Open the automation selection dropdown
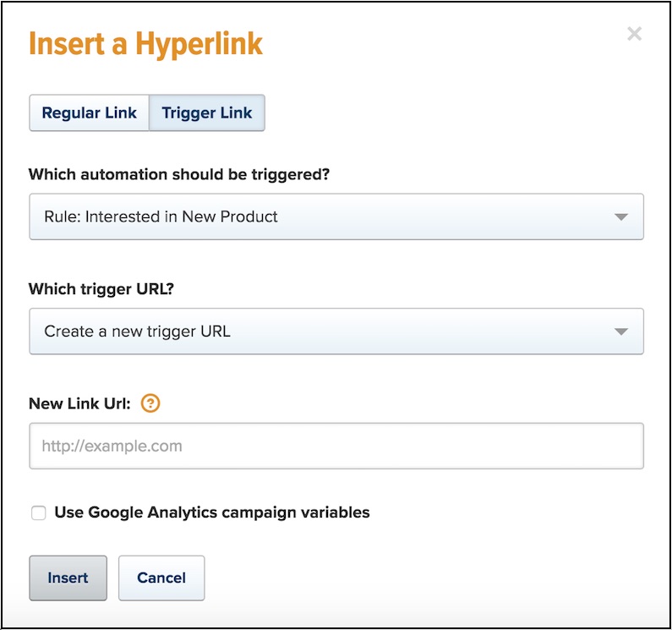672x630 pixels. click(336, 216)
